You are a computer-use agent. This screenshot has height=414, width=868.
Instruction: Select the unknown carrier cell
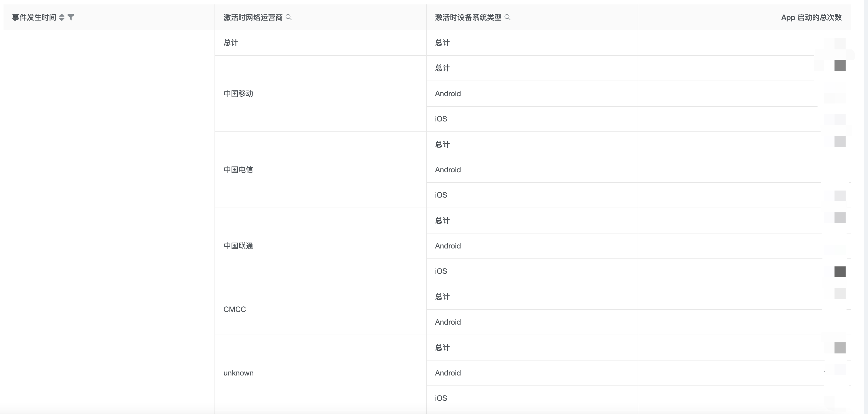[x=238, y=373]
